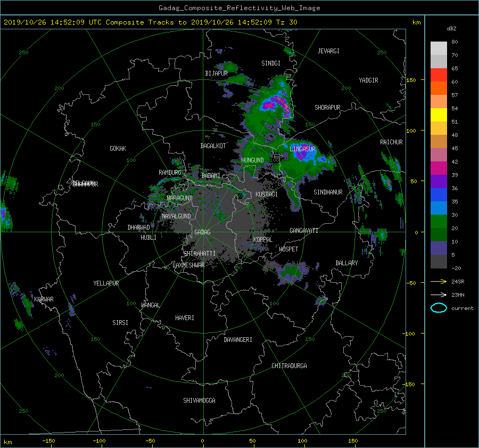
Task: Click the HUBLI city label
Action: coord(148,238)
